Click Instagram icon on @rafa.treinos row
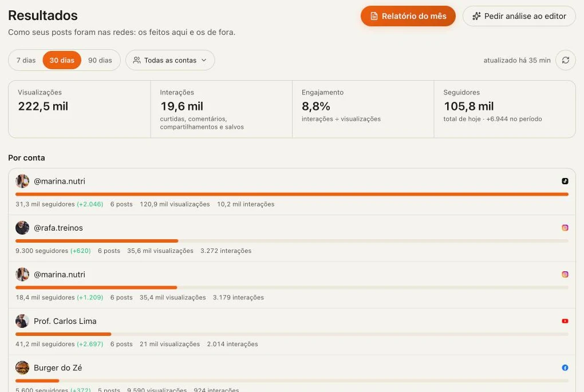This screenshot has height=392, width=584. coord(565,227)
